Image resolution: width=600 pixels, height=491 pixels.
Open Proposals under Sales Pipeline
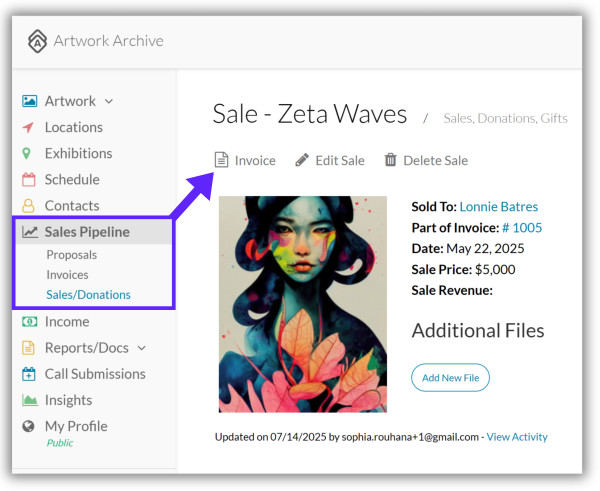click(x=72, y=254)
